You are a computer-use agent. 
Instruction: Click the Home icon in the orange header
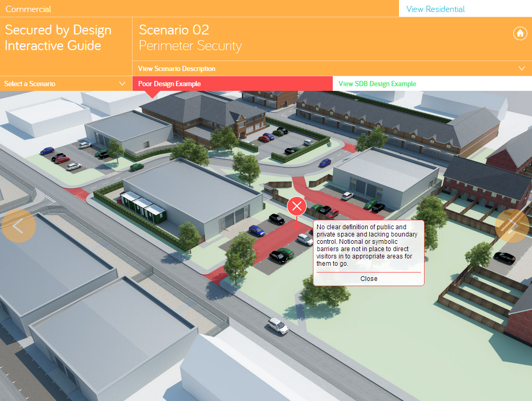(519, 33)
